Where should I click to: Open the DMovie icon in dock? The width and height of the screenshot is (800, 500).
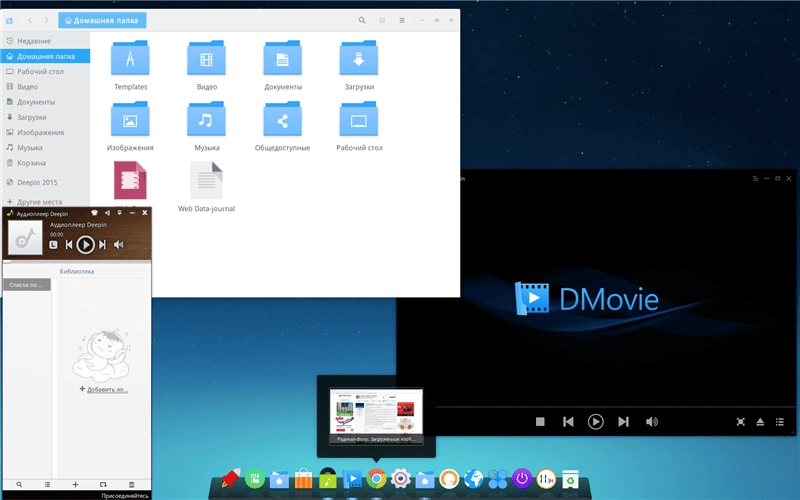352,479
